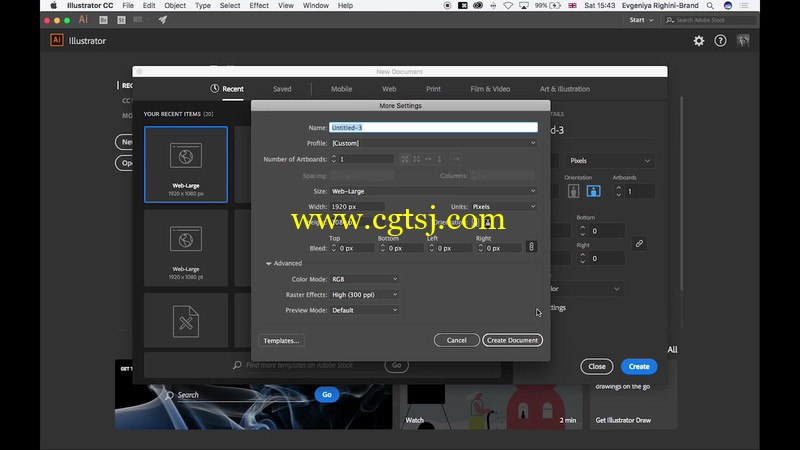This screenshot has height=450, width=800.
Task: Open the Start workspace dropdown
Action: (641, 20)
